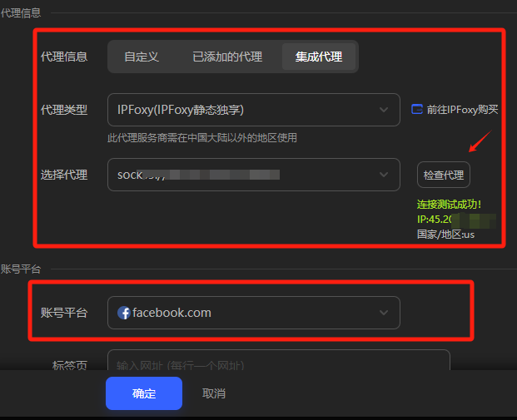This screenshot has height=420, width=517.
Task: Click the Facebook logo icon
Action: [x=124, y=313]
